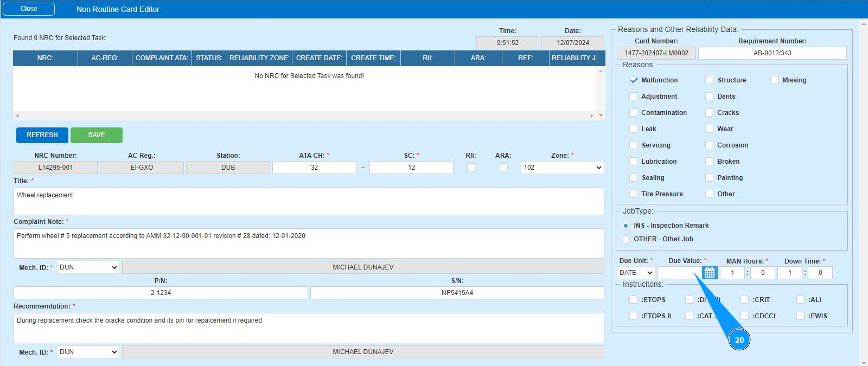Click into the Title text field
Image resolution: width=868 pixels, height=366 pixels.
[x=308, y=201]
